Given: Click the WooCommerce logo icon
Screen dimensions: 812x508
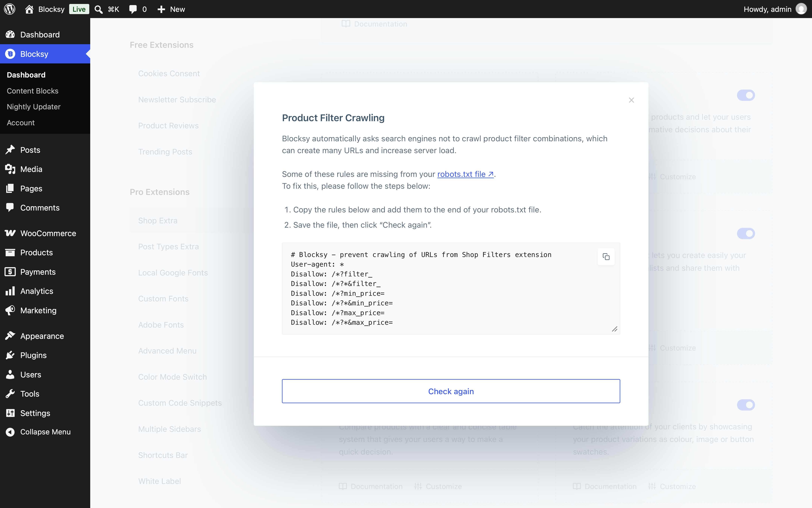Looking at the screenshot, I should (10, 233).
